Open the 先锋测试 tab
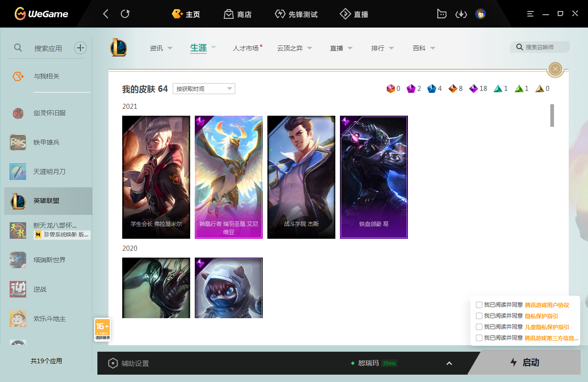 coord(296,14)
